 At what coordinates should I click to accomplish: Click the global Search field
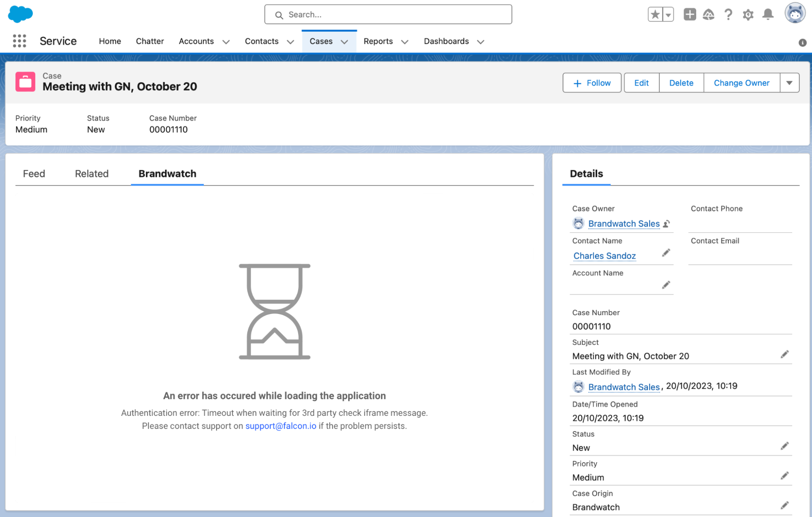(388, 15)
